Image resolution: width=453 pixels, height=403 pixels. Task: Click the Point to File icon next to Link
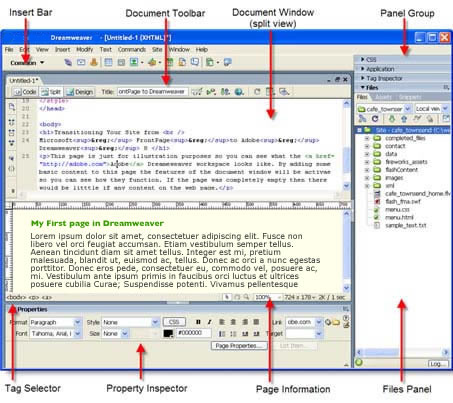[x=328, y=322]
